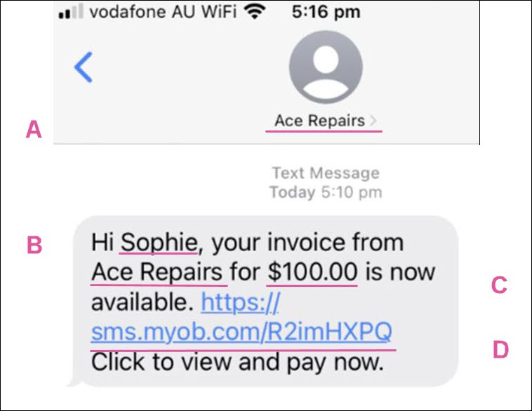Click the 5:16 pm status bar clock
The height and width of the screenshot is (411, 532).
326,12
